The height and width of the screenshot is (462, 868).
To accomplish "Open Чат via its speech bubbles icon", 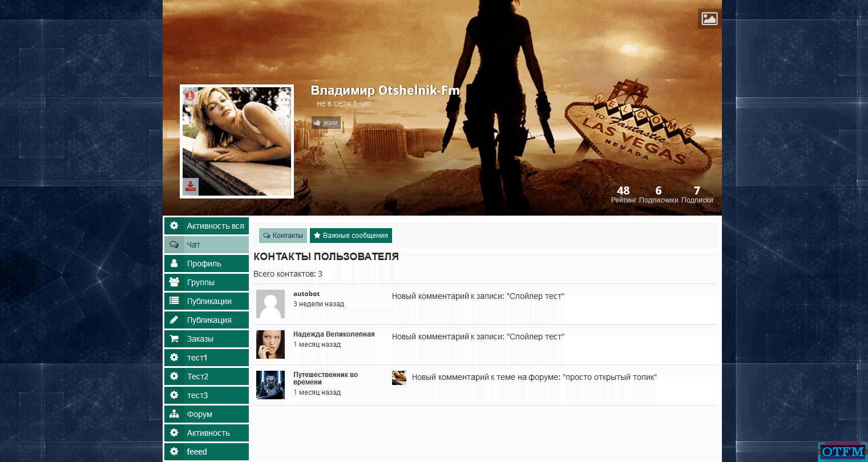I will click(x=174, y=245).
